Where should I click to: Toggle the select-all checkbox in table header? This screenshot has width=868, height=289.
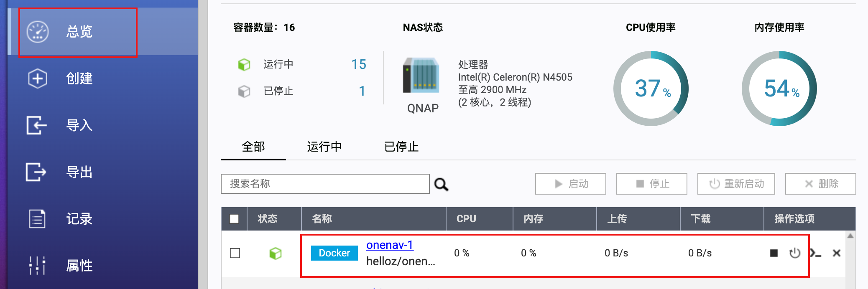click(234, 218)
